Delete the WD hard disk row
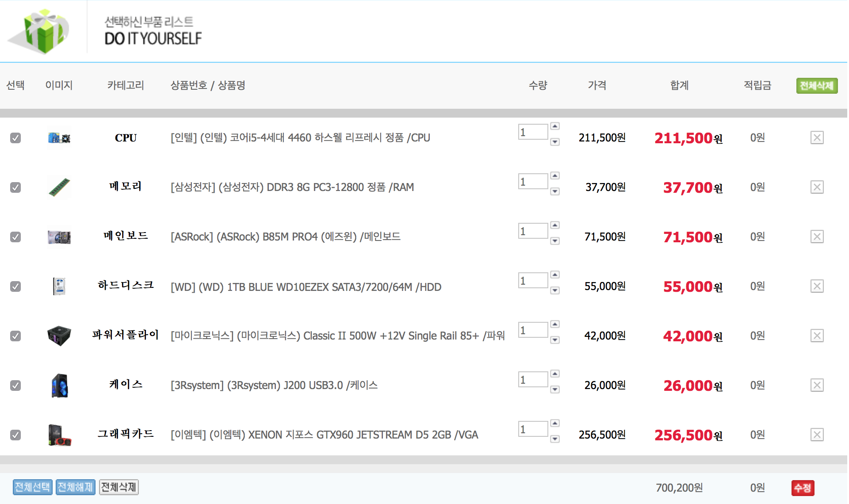The image size is (849, 504). coord(817,286)
